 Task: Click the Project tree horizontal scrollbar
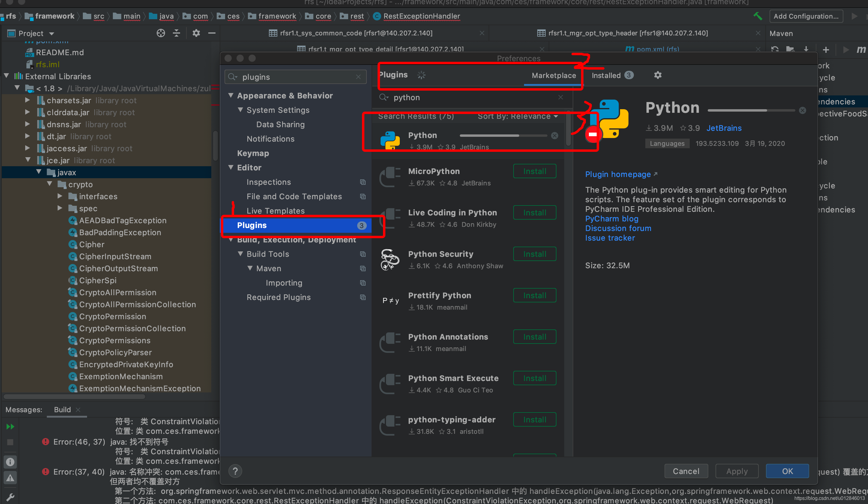(x=74, y=397)
